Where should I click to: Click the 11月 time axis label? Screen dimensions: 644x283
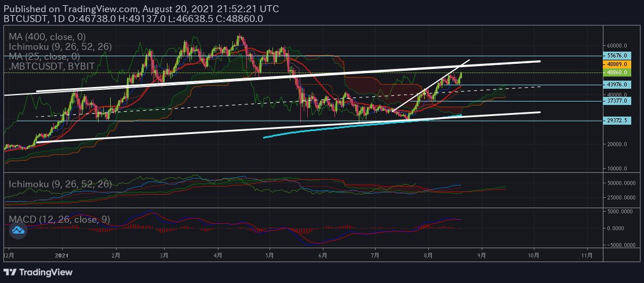[587, 255]
